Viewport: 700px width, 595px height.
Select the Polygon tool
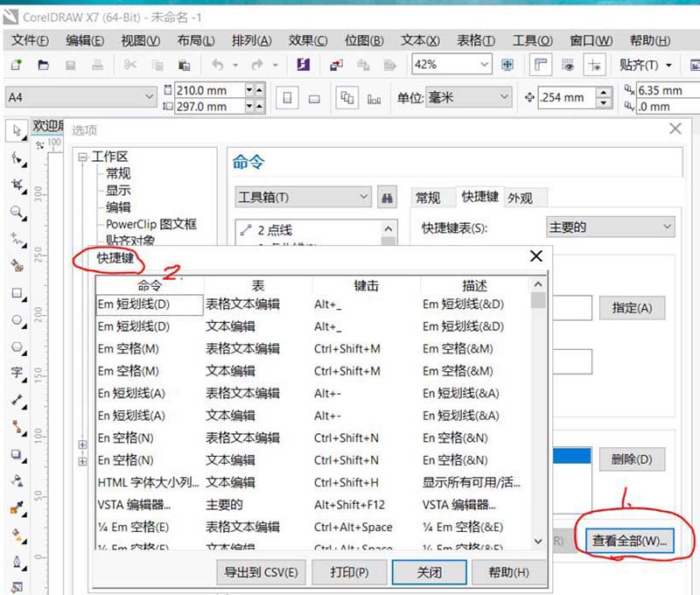point(17,346)
